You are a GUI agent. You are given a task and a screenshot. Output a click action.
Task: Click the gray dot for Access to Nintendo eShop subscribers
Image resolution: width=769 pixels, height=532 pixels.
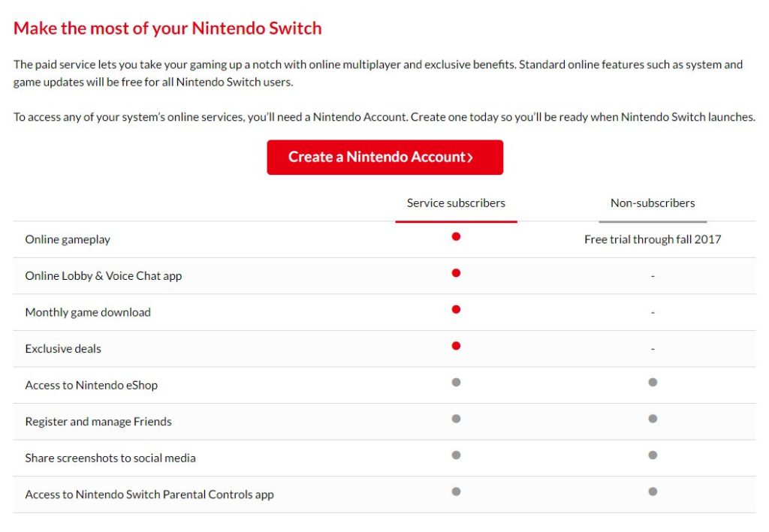pyautogui.click(x=455, y=382)
